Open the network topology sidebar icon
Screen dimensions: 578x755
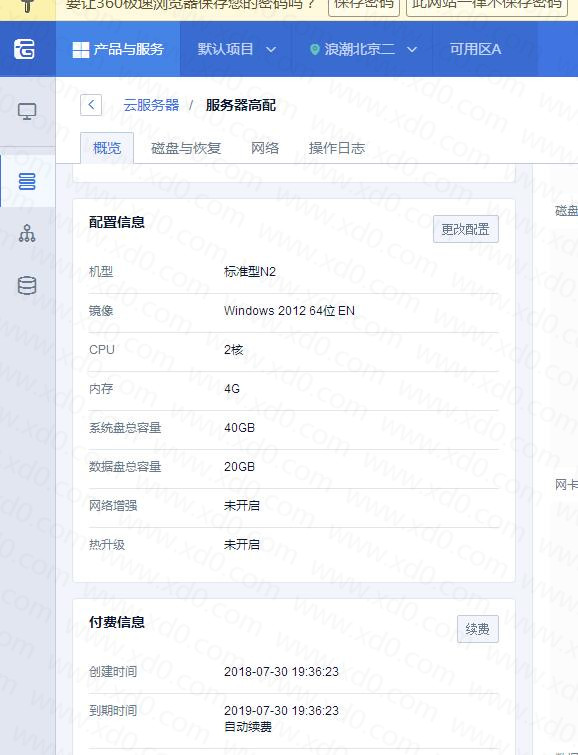27,234
